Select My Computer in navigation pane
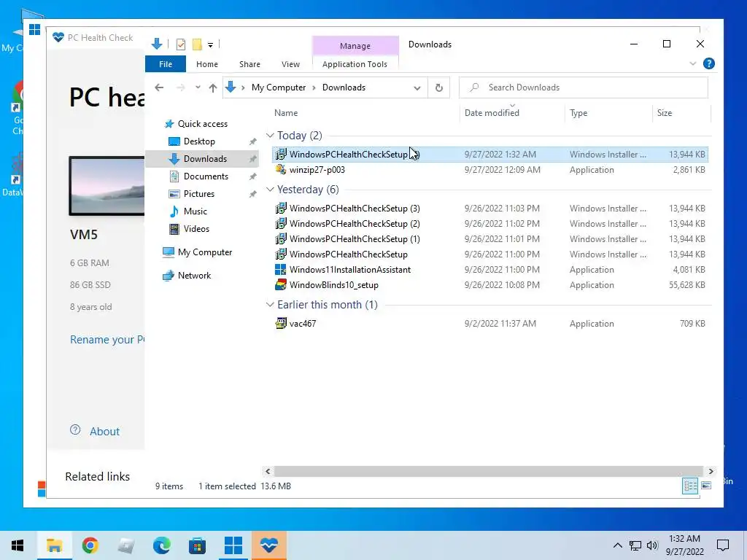This screenshot has width=747, height=560. [205, 252]
